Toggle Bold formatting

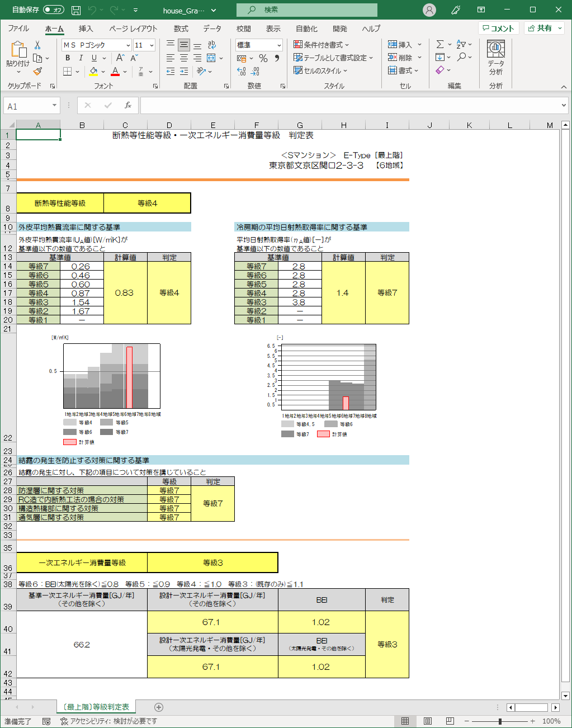click(68, 58)
